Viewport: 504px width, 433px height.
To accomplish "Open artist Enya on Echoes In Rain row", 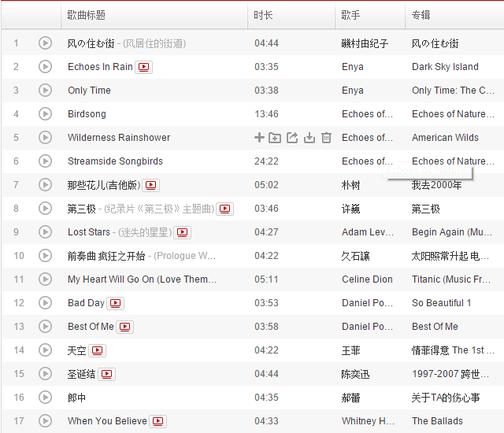I will [x=353, y=67].
